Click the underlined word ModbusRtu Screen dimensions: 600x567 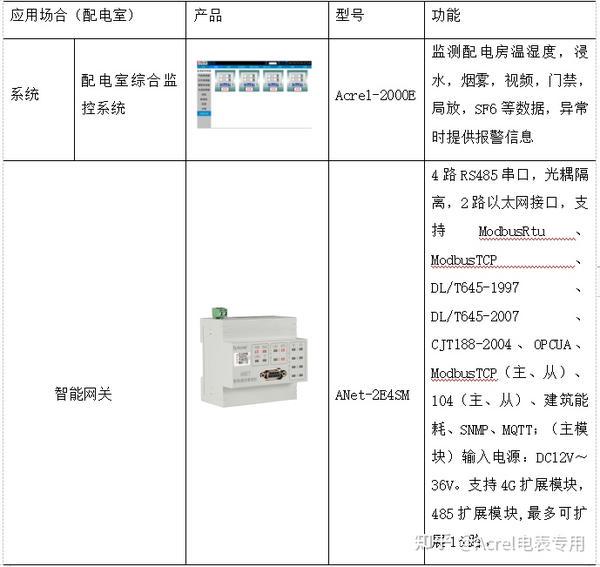click(x=512, y=231)
